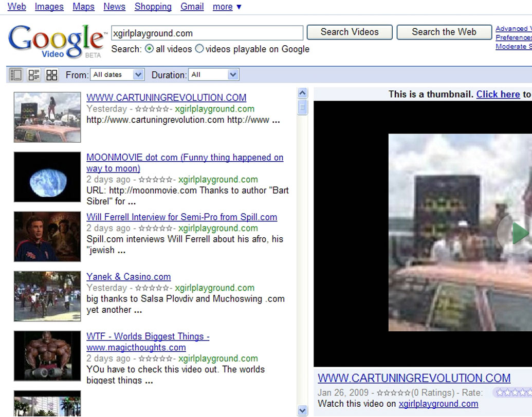Viewport: 532px width, 417px height.
Task: Select the "all videos" radio button
Action: tap(149, 49)
